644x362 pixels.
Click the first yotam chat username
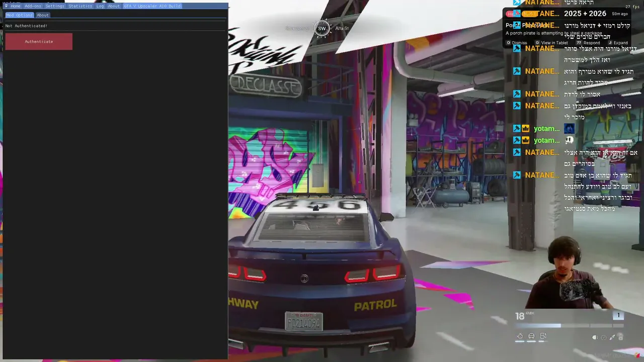(x=546, y=129)
